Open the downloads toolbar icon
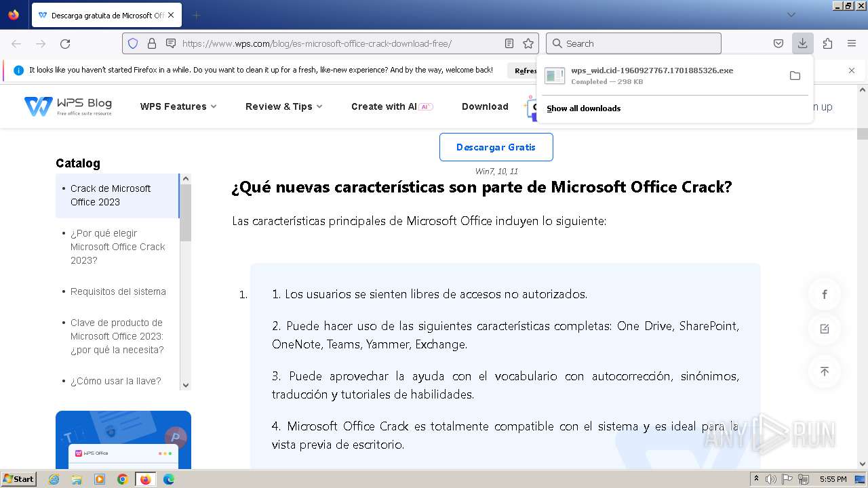 coord(802,43)
